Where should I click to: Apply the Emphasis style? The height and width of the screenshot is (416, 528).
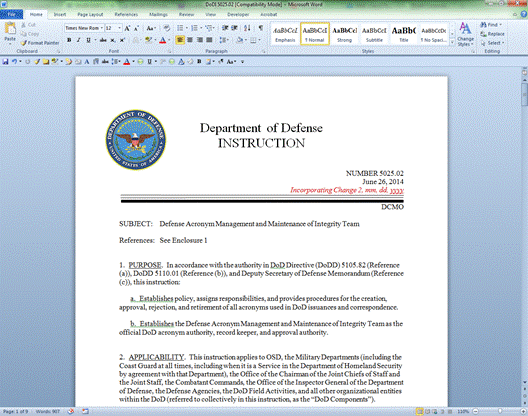pos(285,34)
